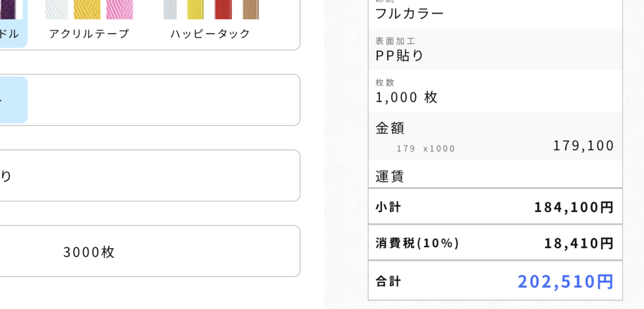The image size is (644, 309).
Task: Choose the 3000枚 quantity option
Action: [89, 252]
